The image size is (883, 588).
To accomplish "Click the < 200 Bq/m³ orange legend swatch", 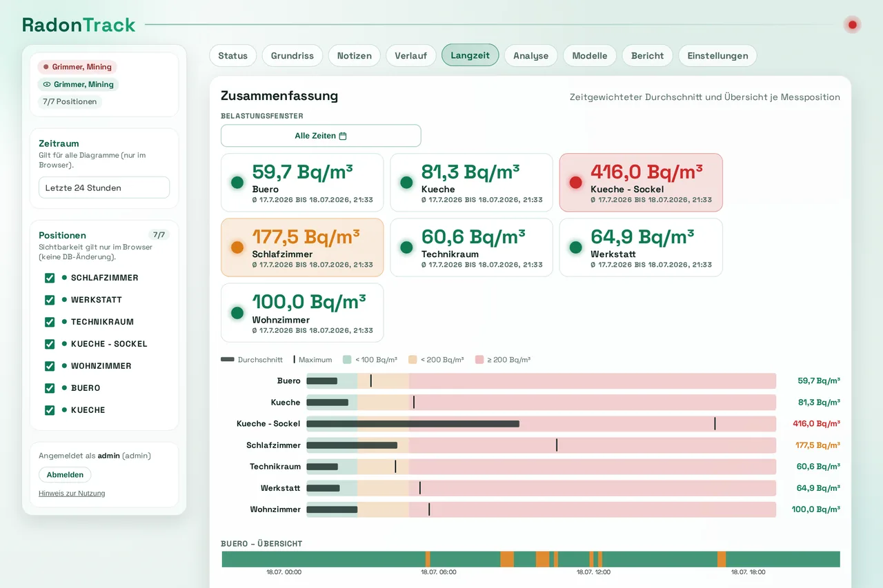I will 413,360.
